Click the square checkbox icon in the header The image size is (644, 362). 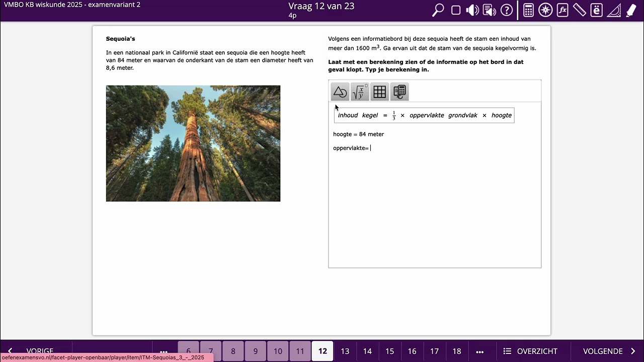[456, 10]
